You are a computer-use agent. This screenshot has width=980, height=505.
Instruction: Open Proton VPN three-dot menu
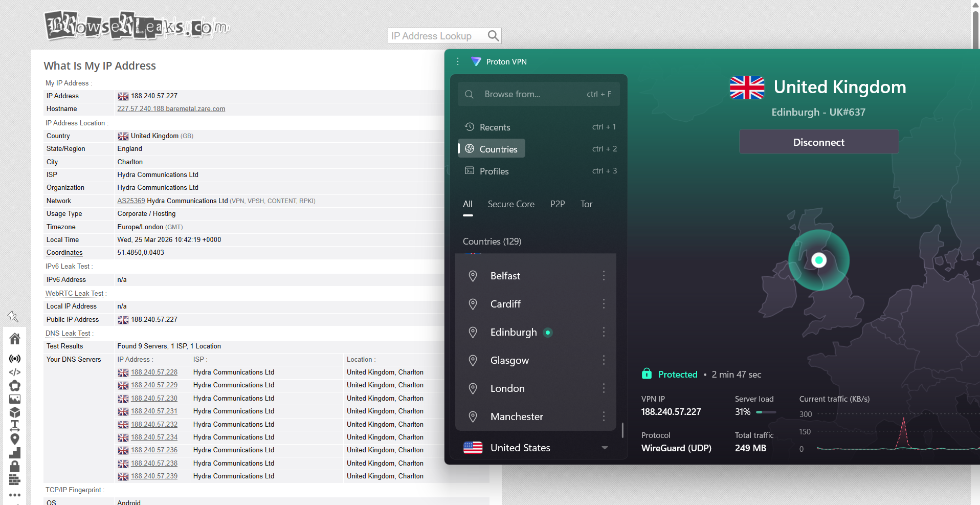point(458,61)
